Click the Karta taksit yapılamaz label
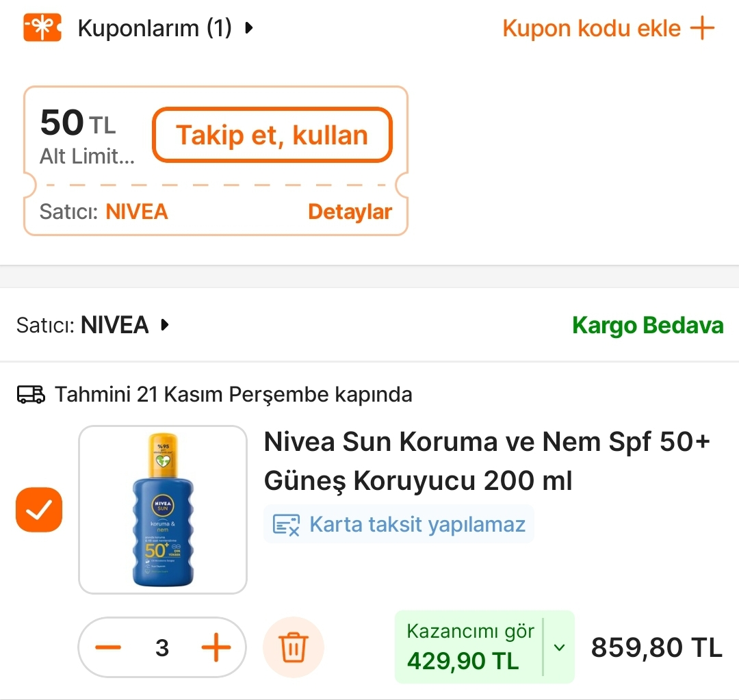This screenshot has width=739, height=700. click(x=417, y=525)
